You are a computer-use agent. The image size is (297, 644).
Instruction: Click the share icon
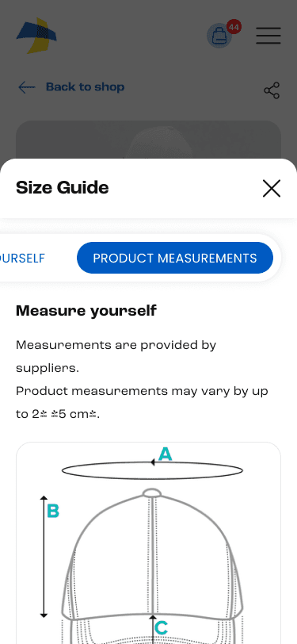[272, 90]
